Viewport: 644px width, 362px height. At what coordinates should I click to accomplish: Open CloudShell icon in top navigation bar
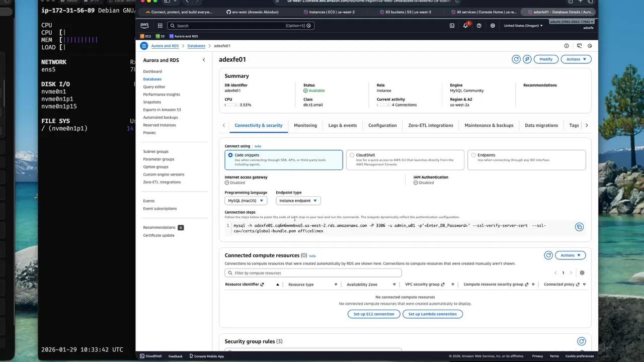[452, 26]
